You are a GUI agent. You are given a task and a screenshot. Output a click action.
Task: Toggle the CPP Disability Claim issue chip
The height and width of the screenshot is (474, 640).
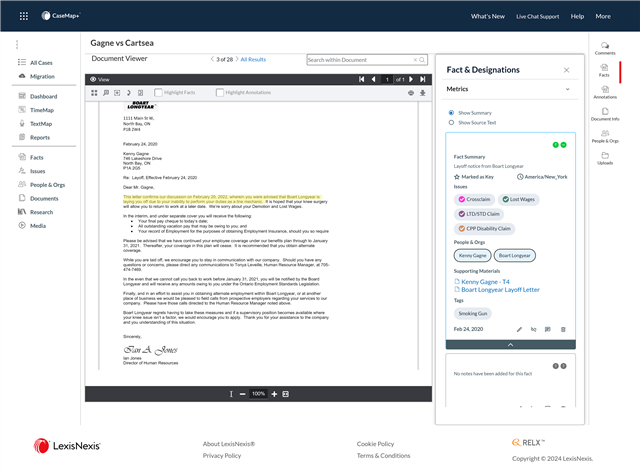click(x=484, y=229)
